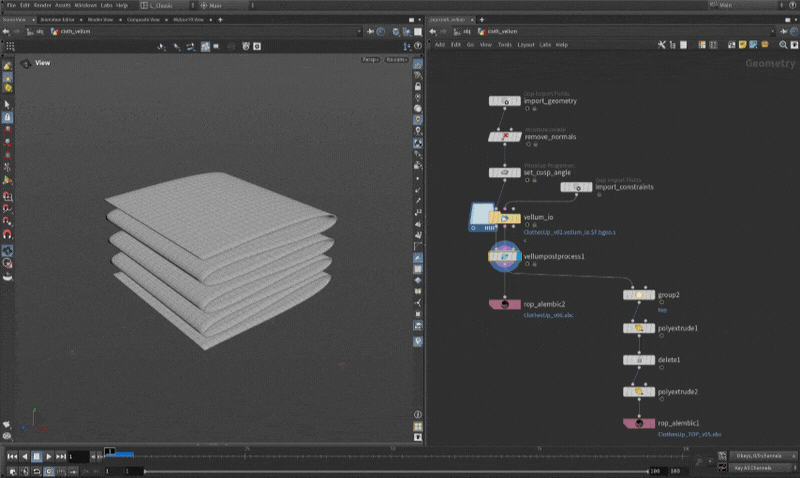Image resolution: width=800 pixels, height=478 pixels.
Task: Click the polyextrude1 node icon
Action: (639, 328)
